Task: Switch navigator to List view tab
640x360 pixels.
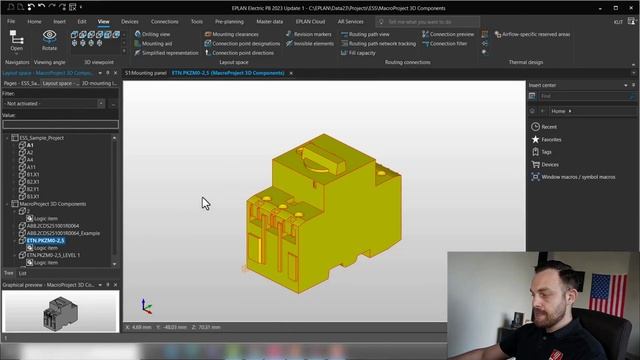Action: point(22,273)
